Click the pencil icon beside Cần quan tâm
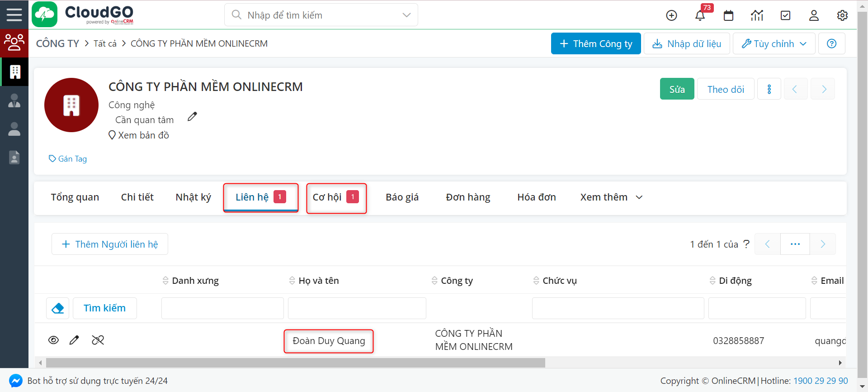This screenshot has width=868, height=392. (192, 117)
